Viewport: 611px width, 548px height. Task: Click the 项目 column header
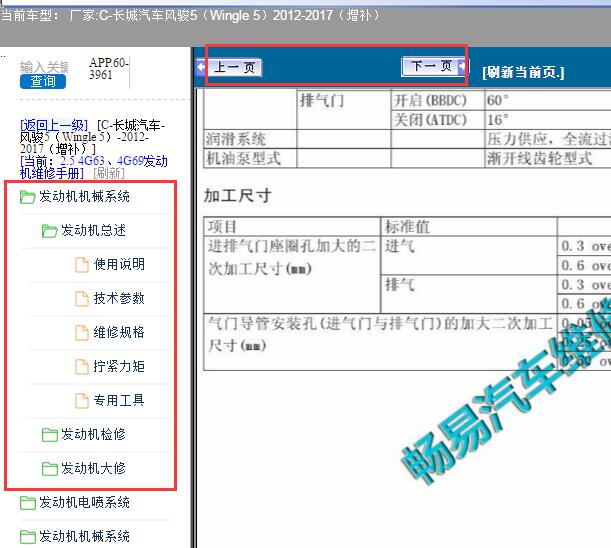(292, 226)
